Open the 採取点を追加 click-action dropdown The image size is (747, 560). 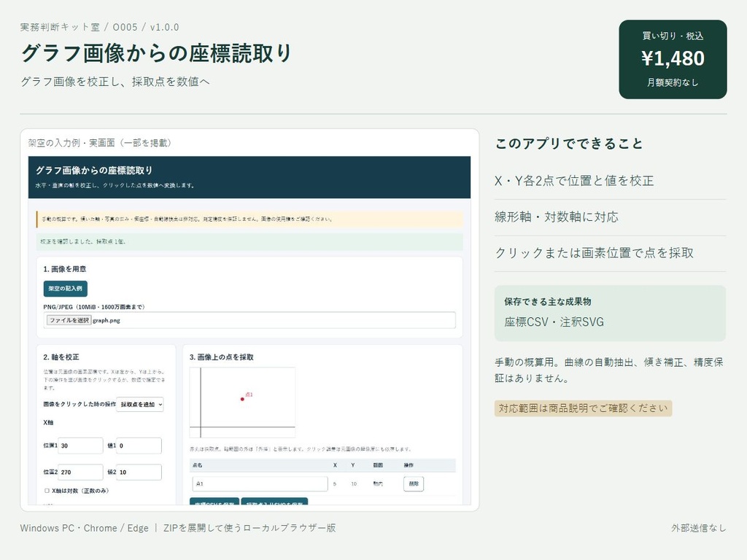140,404
